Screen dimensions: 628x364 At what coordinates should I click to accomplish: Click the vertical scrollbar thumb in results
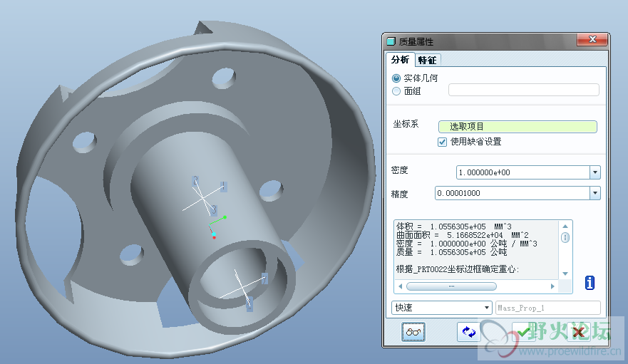tap(565, 237)
